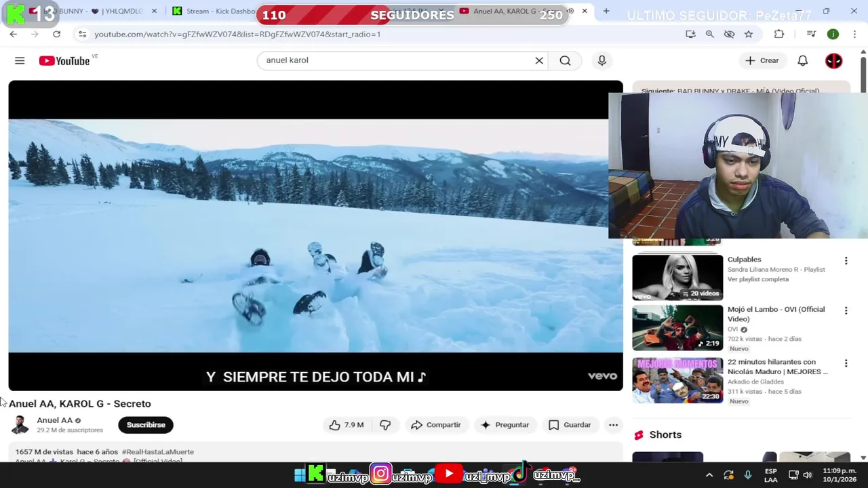Like the video with 7.9 M likes
The width and height of the screenshot is (868, 488).
click(347, 425)
